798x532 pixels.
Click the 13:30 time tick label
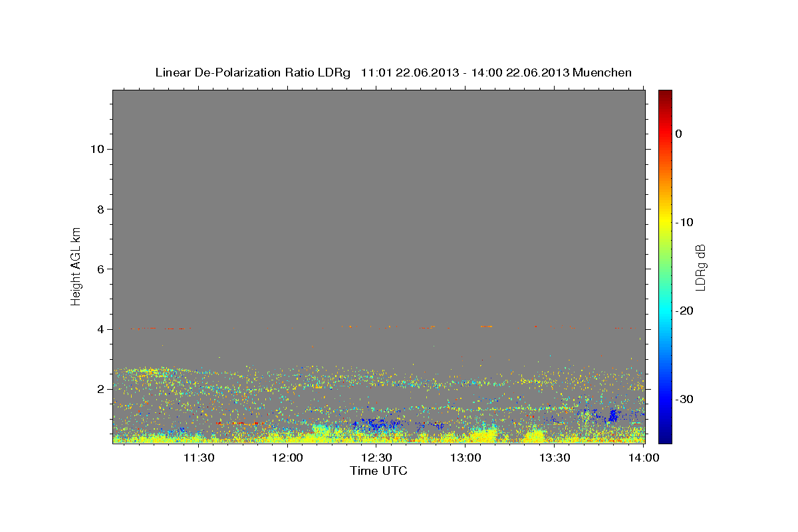555,458
